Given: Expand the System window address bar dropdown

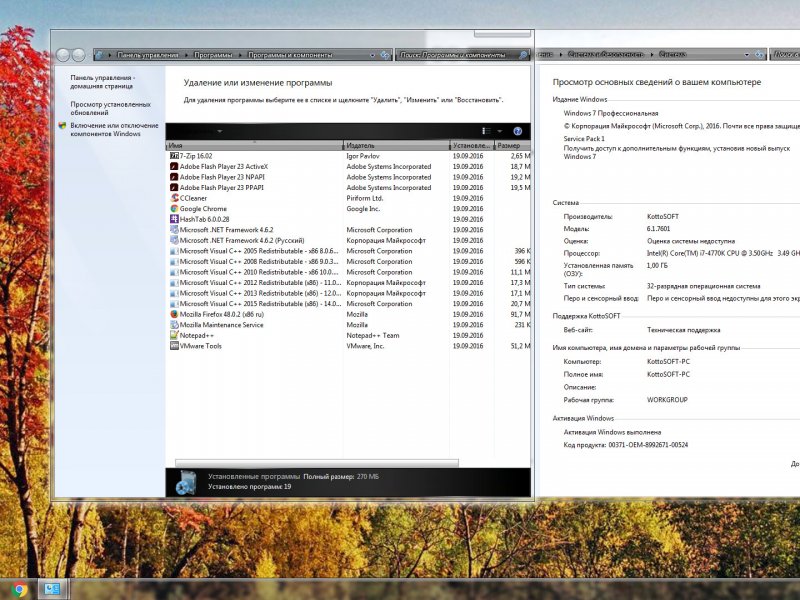Looking at the screenshot, I should coord(747,54).
